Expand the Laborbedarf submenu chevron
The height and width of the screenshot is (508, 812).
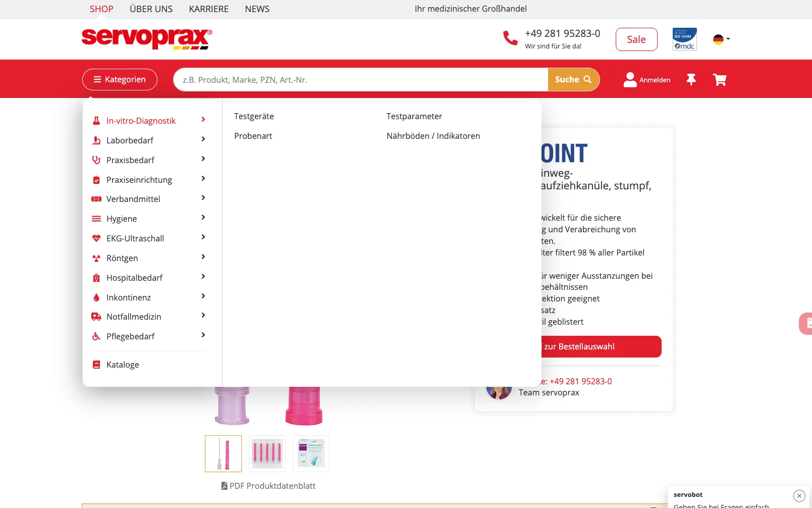tap(203, 139)
